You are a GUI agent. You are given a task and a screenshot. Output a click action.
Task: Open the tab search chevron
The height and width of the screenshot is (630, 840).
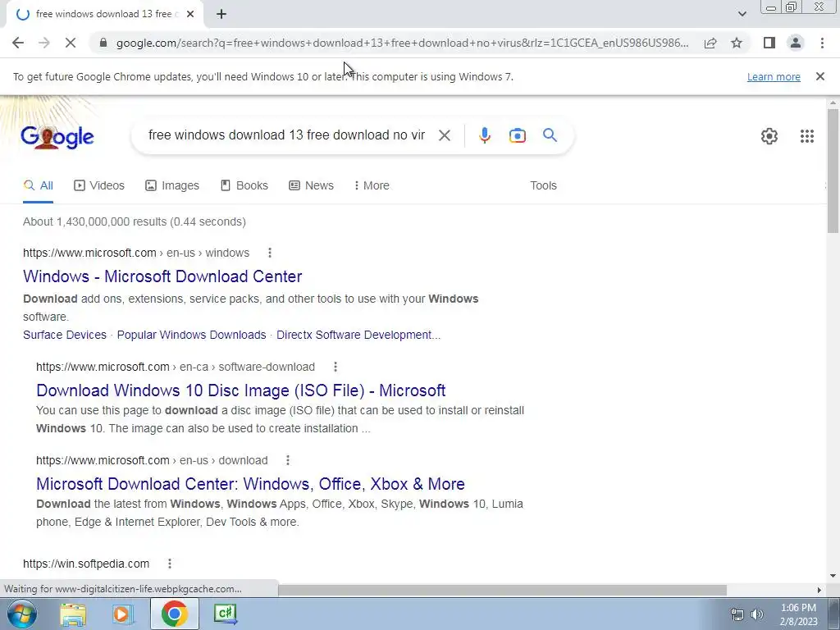[742, 14]
